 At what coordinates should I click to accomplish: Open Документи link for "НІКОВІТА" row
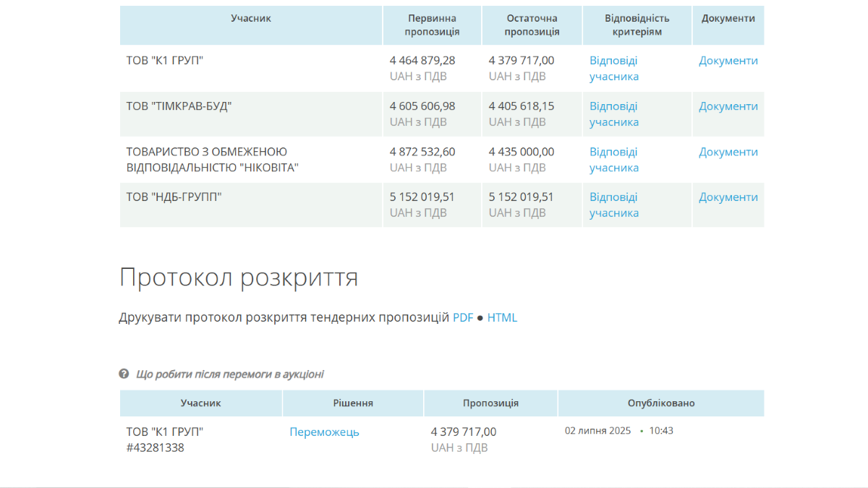click(728, 152)
